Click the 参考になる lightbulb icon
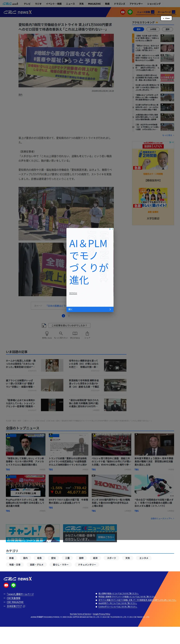This screenshot has width=180, height=644. tap(47, 333)
